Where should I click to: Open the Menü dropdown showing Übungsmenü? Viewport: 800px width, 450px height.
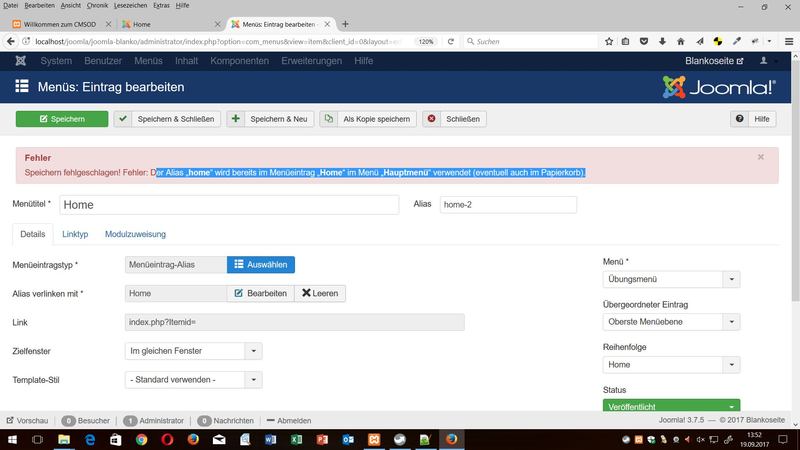tap(671, 280)
